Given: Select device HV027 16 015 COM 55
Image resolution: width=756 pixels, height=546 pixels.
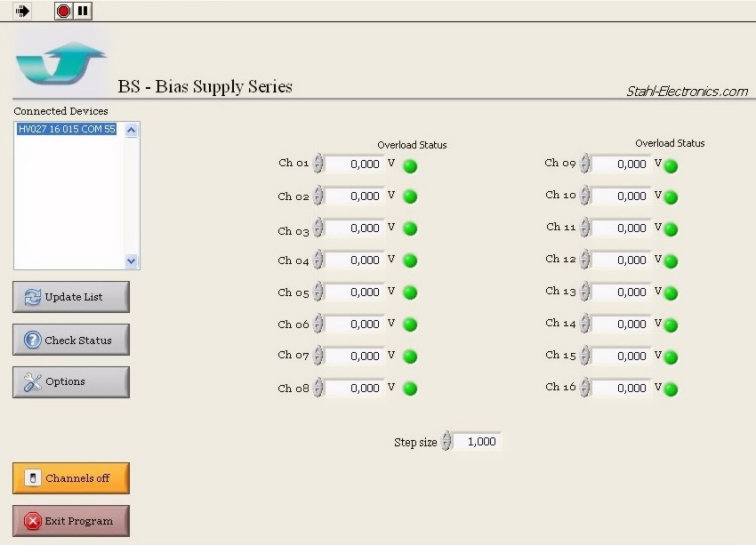Looking at the screenshot, I should [67, 129].
